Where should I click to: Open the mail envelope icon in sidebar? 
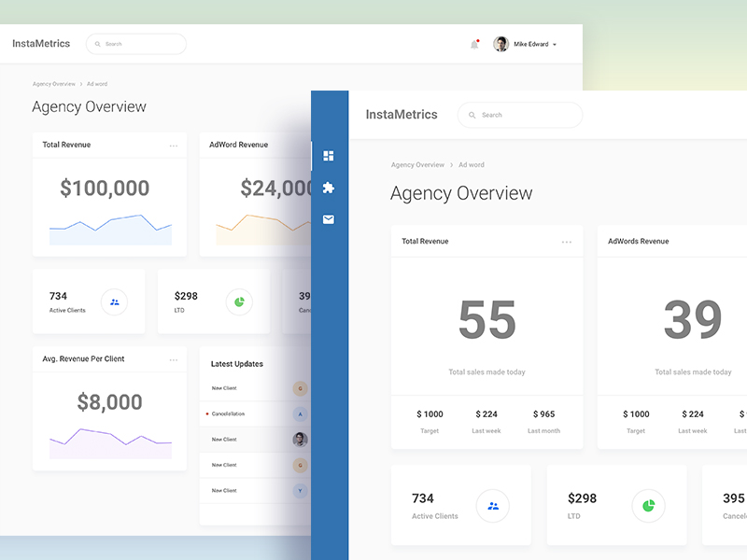tap(328, 219)
